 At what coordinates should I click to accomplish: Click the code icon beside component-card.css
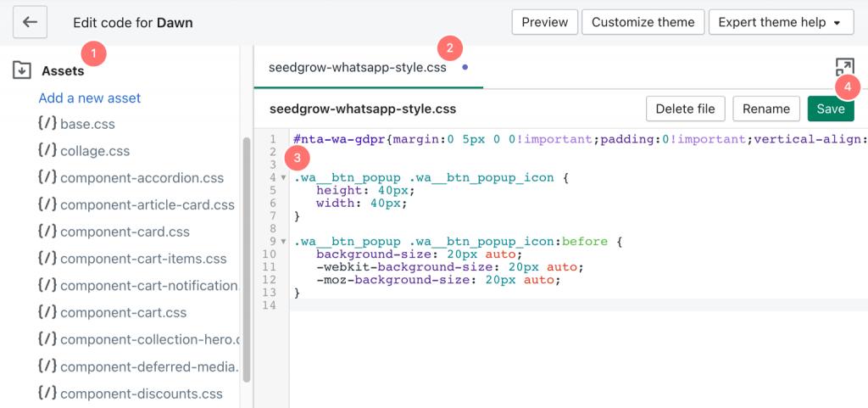[47, 232]
